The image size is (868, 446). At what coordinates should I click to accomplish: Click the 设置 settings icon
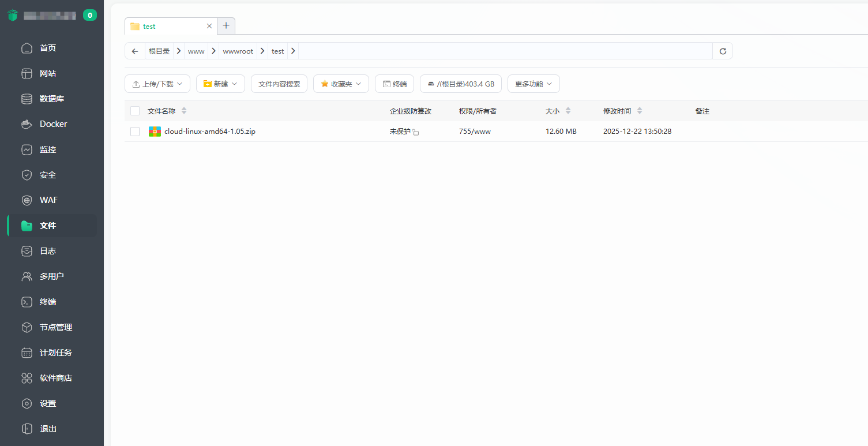click(x=27, y=403)
